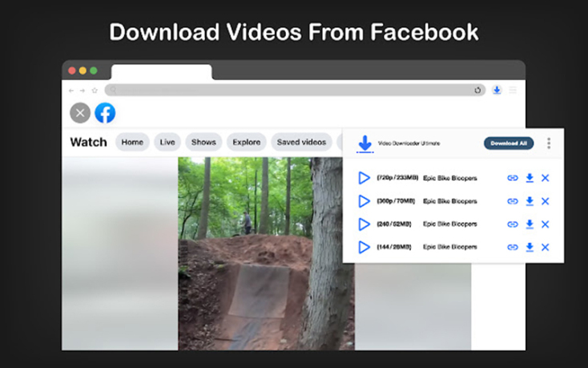This screenshot has width=588, height=368.
Task: Click the 720p Epic Bike Bloopers title text
Action: (450, 178)
